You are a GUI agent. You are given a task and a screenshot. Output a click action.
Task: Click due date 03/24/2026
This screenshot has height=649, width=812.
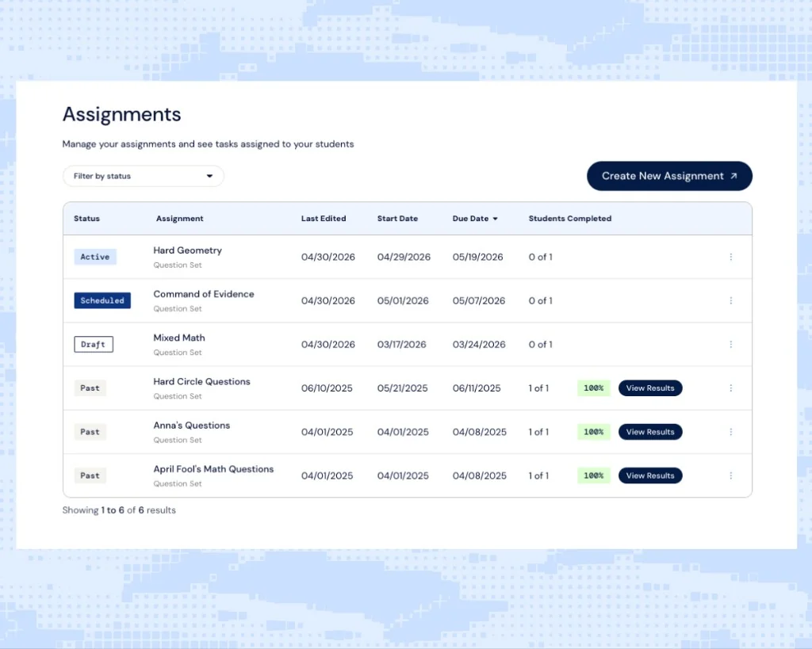(478, 345)
